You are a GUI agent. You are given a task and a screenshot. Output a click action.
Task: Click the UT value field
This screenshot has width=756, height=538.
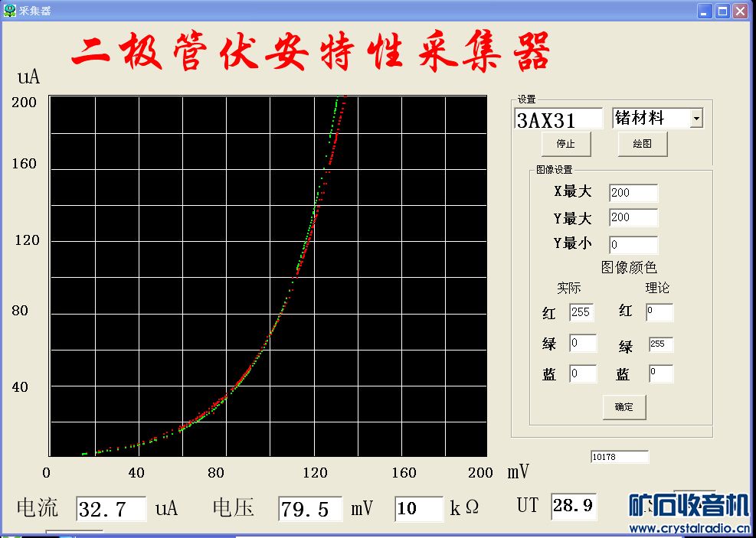tap(573, 506)
